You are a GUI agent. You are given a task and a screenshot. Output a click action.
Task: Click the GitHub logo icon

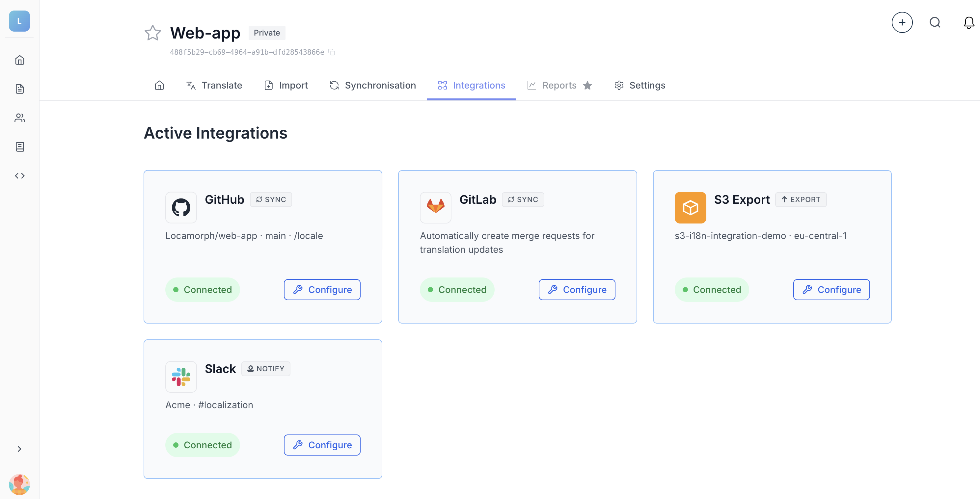coord(181,207)
